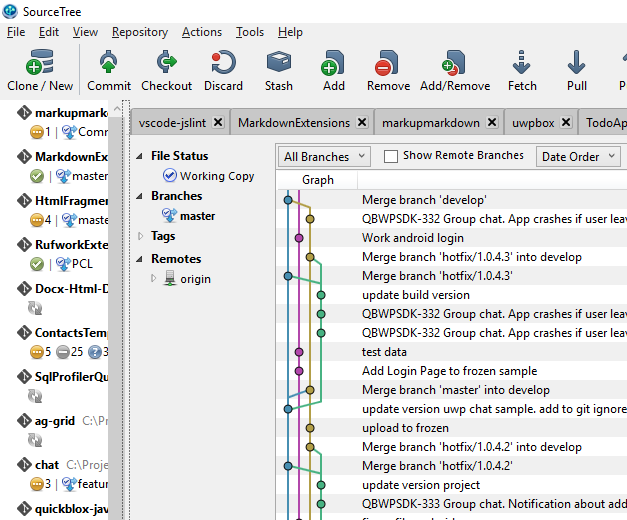
Task: Close the MarkdownExtensions tab
Action: [362, 122]
